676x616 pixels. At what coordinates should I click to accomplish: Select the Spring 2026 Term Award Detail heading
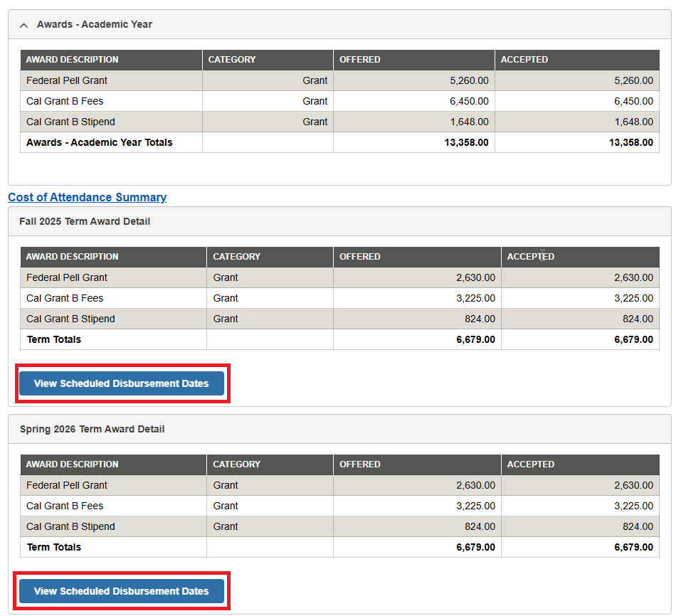point(92,429)
